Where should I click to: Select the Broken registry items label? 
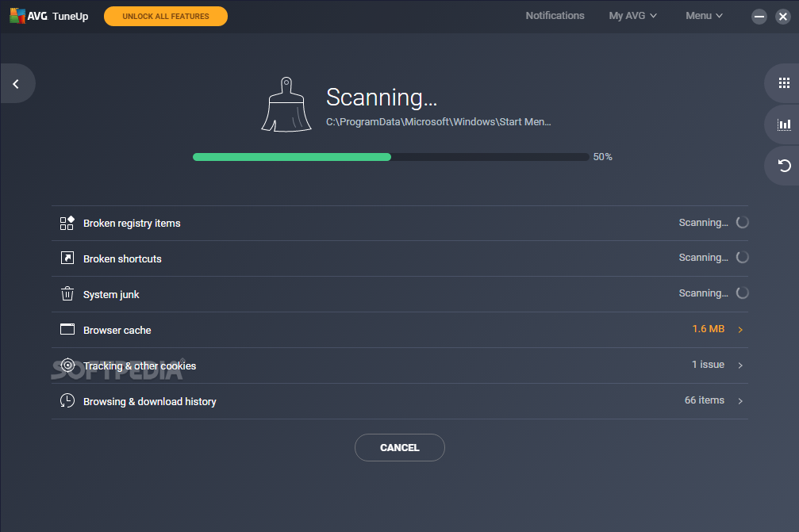click(132, 224)
